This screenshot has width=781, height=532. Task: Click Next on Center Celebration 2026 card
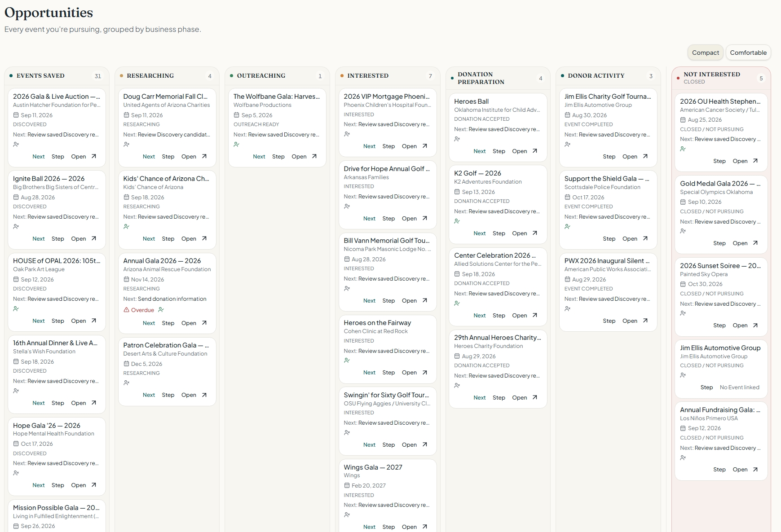pos(480,316)
